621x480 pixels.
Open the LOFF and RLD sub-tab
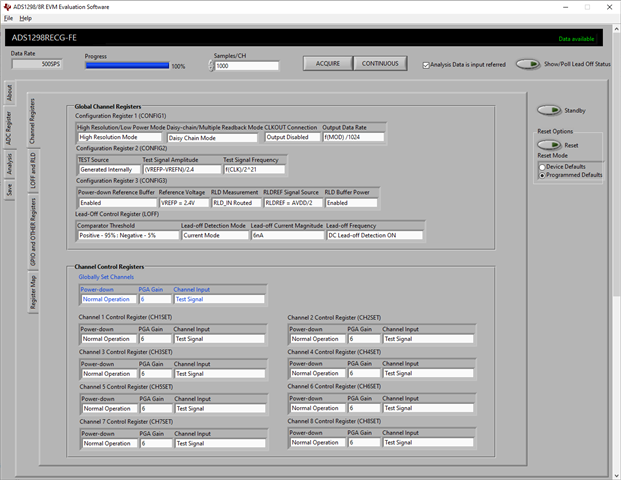click(32, 170)
